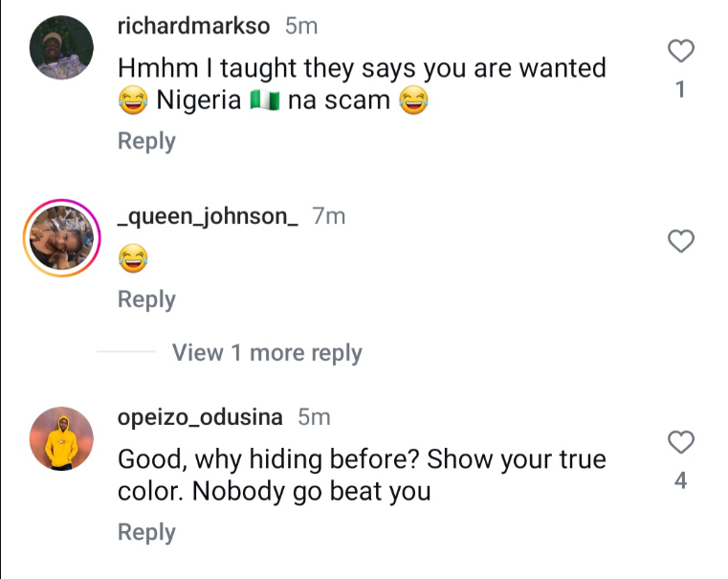The height and width of the screenshot is (579, 728).
Task: Open richardmarkso's profile picture
Action: coord(62,47)
